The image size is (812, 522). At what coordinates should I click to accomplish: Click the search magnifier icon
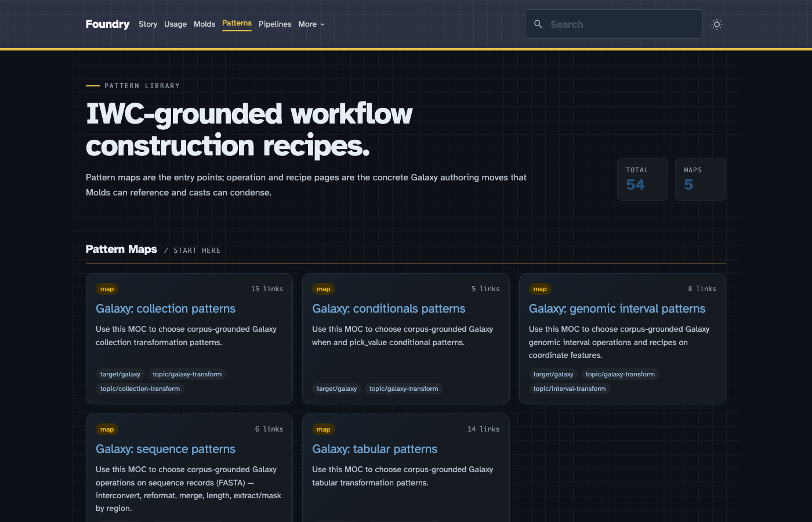tap(538, 24)
